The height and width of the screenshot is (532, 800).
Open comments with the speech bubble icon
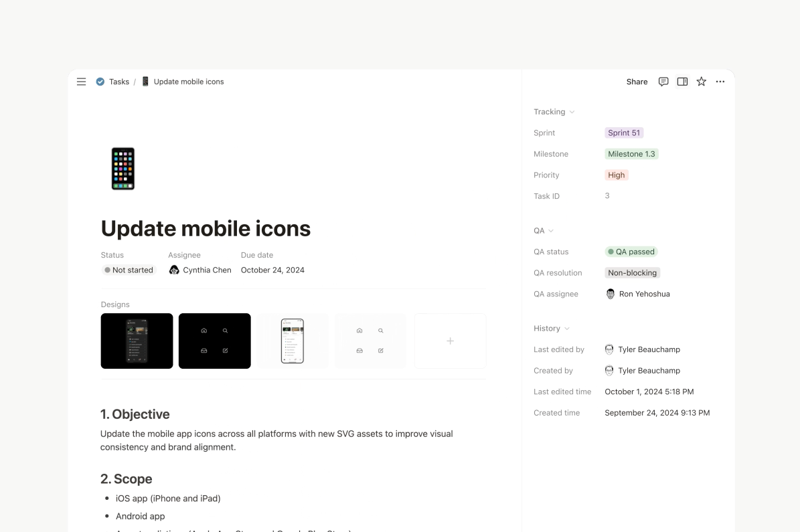(x=663, y=82)
